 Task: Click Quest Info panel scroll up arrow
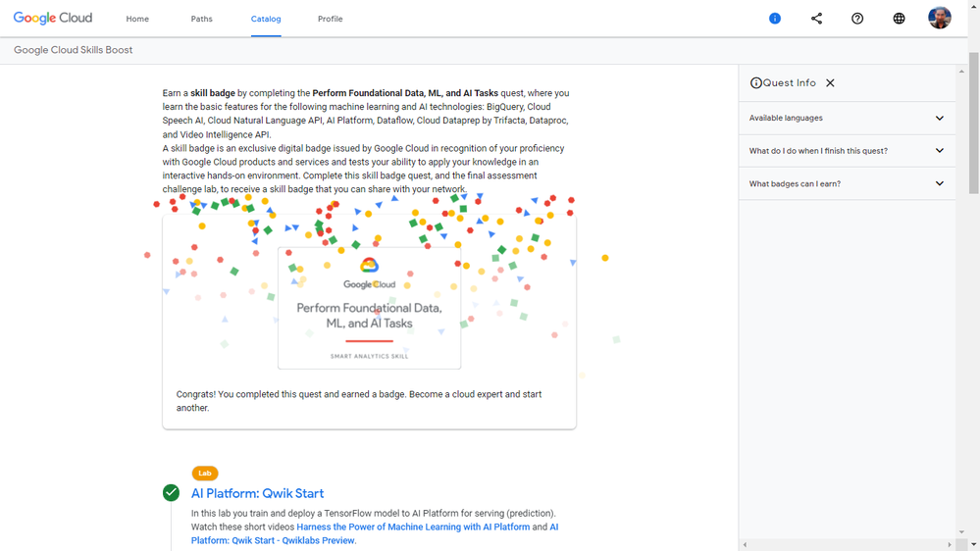click(x=961, y=72)
